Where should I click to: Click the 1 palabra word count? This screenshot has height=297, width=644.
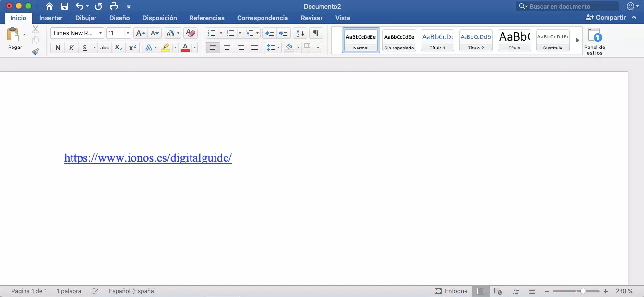point(69,291)
